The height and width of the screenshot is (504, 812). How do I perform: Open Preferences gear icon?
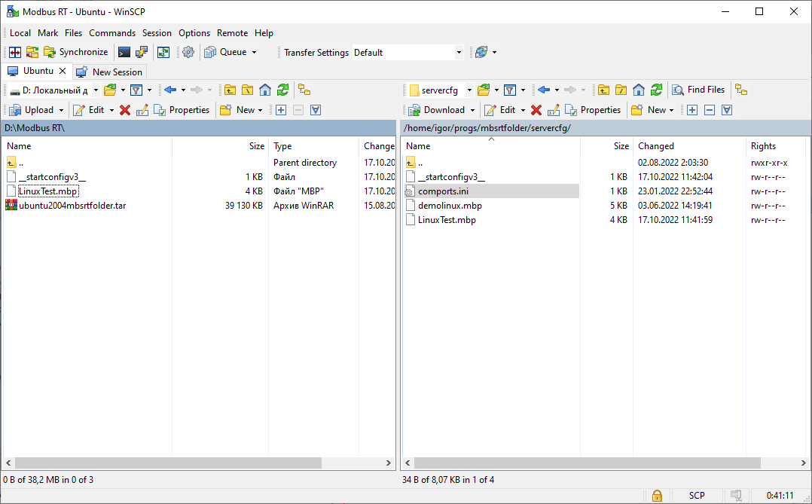pyautogui.click(x=188, y=52)
